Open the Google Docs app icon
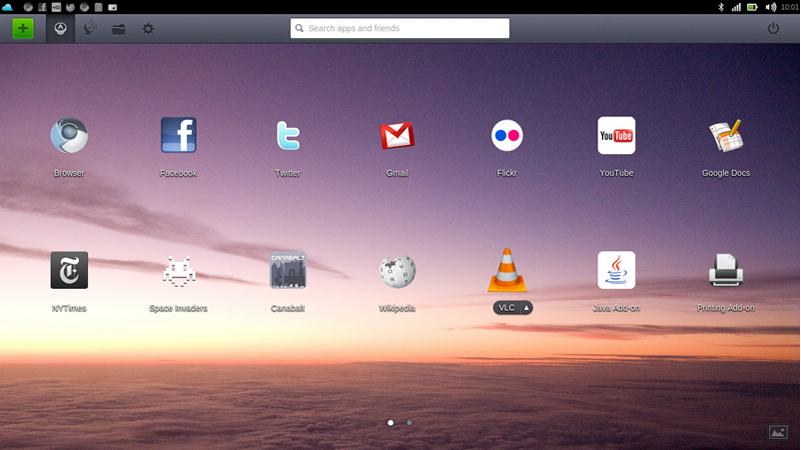Viewport: 801px width, 450px height. [725, 136]
